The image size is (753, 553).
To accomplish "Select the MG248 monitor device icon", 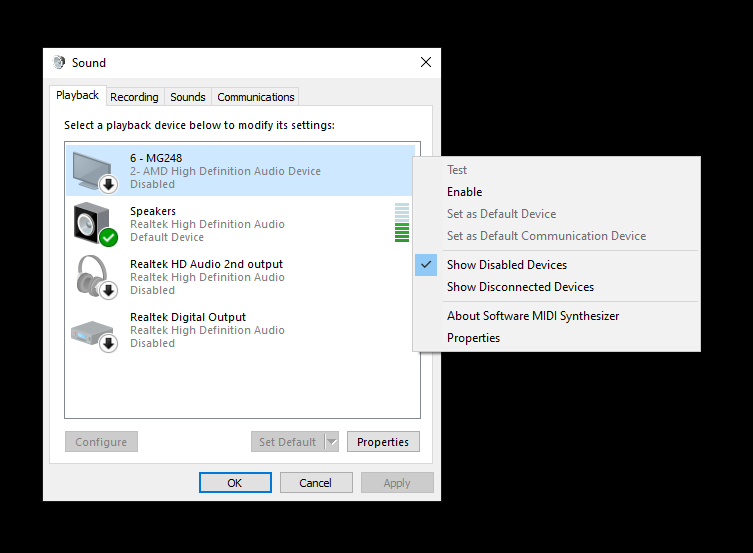I will (95, 171).
